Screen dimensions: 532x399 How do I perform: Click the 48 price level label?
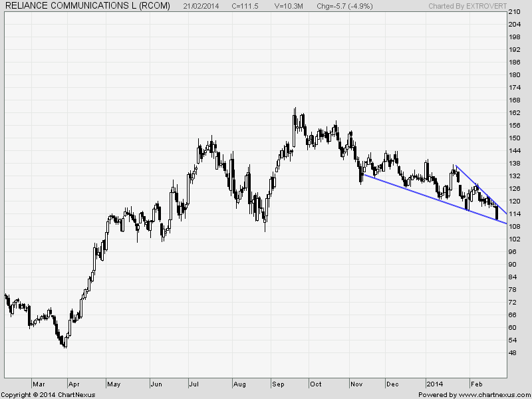(x=515, y=352)
